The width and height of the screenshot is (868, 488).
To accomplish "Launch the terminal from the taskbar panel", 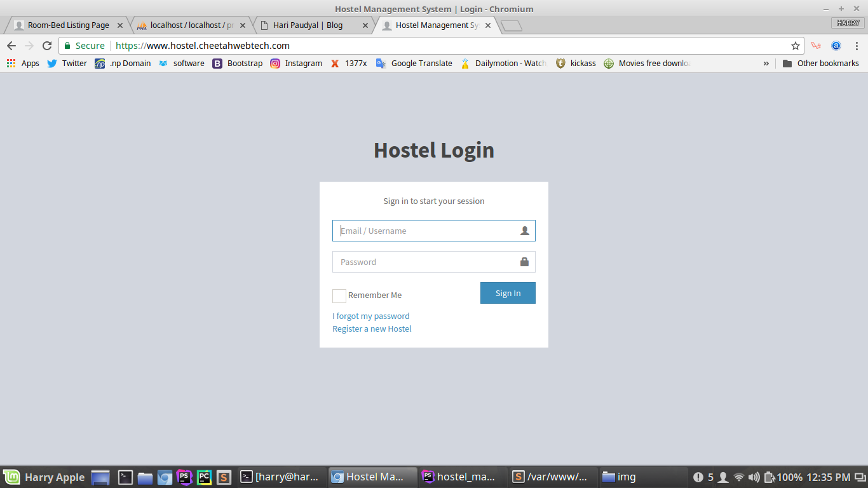I will click(x=126, y=477).
